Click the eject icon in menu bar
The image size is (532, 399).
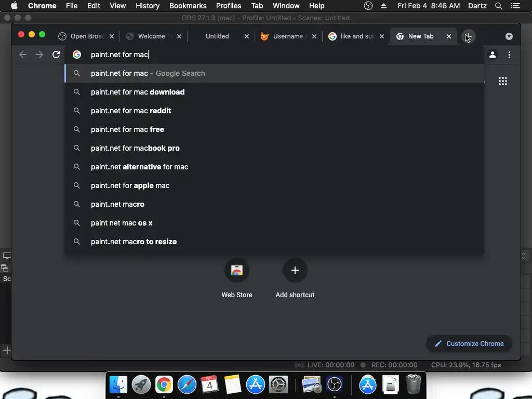383,6
